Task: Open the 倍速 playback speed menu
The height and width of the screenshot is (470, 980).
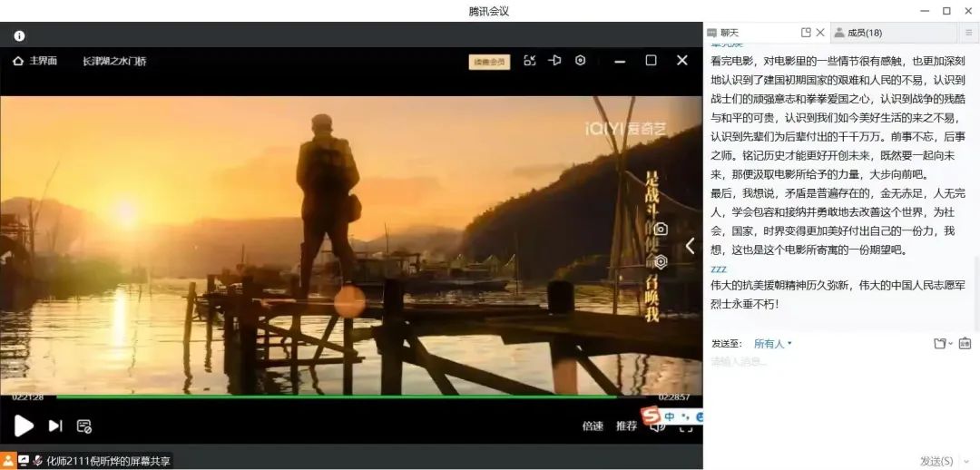Action: point(593,426)
